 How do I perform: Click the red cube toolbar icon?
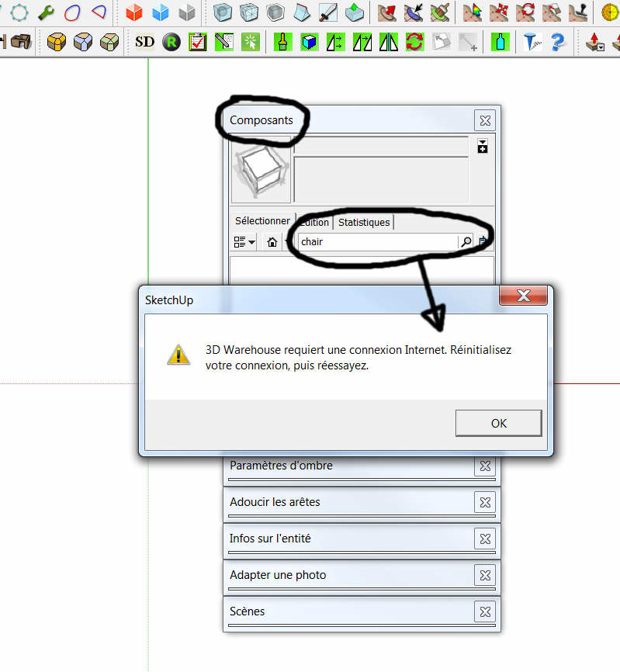click(x=134, y=12)
